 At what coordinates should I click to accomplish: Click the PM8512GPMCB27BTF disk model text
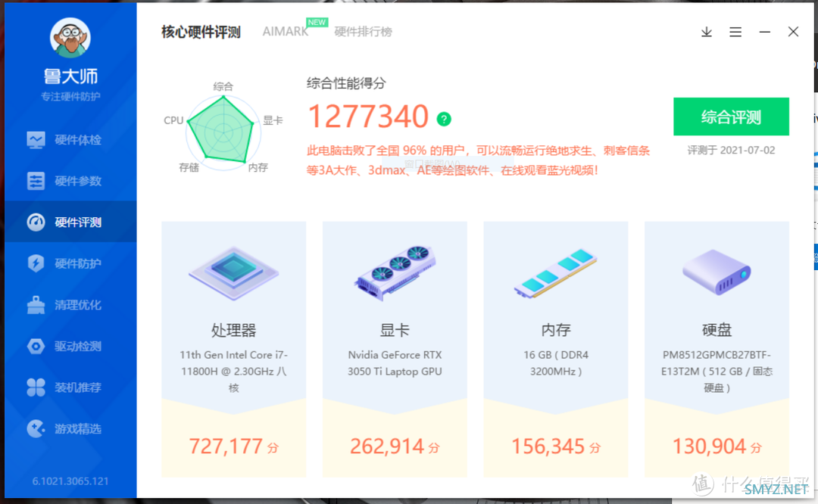[x=717, y=371]
